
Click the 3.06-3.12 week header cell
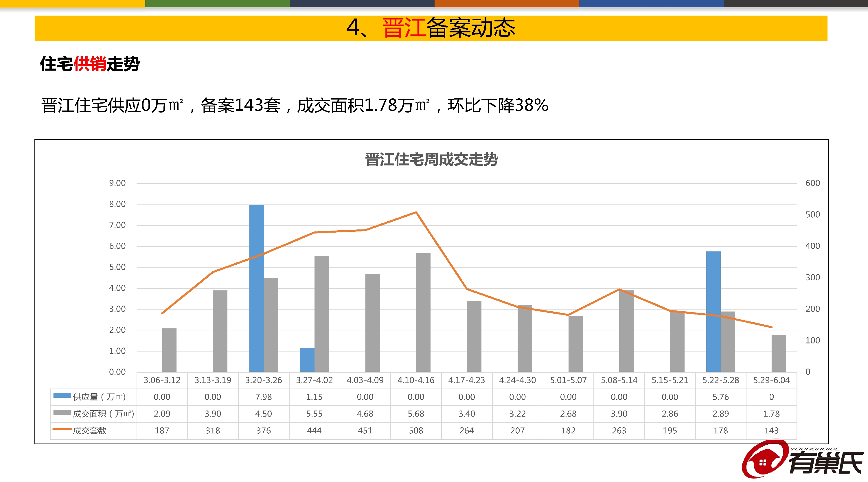[x=162, y=380]
